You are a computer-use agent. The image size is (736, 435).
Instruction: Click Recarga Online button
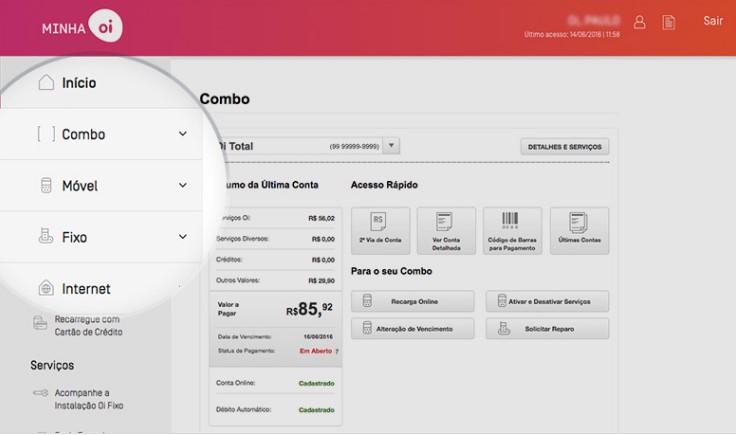click(x=413, y=301)
